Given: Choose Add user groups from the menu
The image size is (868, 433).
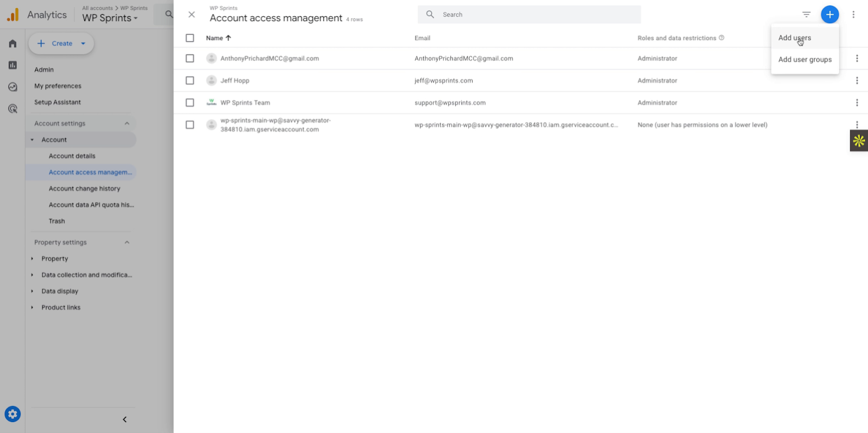Looking at the screenshot, I should point(805,60).
